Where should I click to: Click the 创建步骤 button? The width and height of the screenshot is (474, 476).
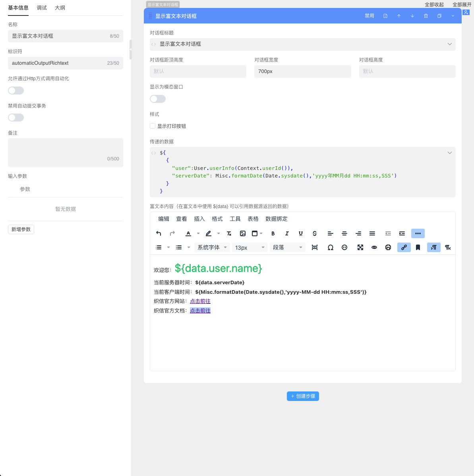[x=303, y=396]
